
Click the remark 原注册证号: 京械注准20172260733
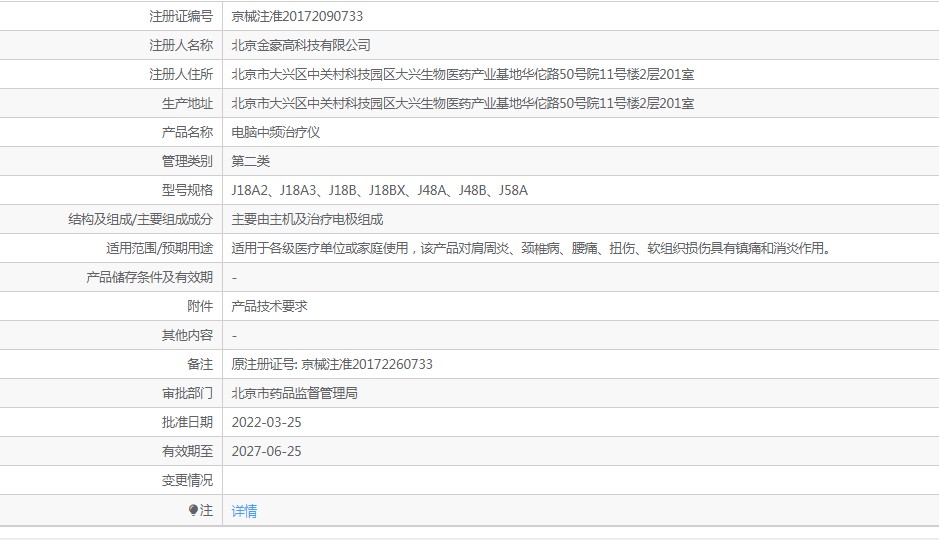[332, 364]
